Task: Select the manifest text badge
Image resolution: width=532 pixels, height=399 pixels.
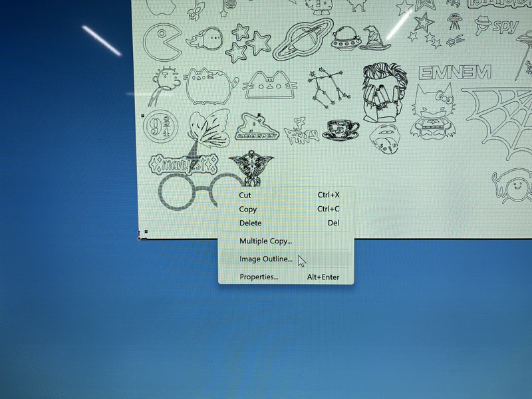Action: tap(184, 164)
